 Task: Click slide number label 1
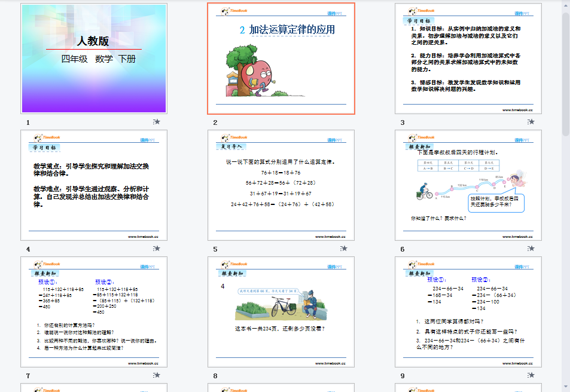(28, 122)
